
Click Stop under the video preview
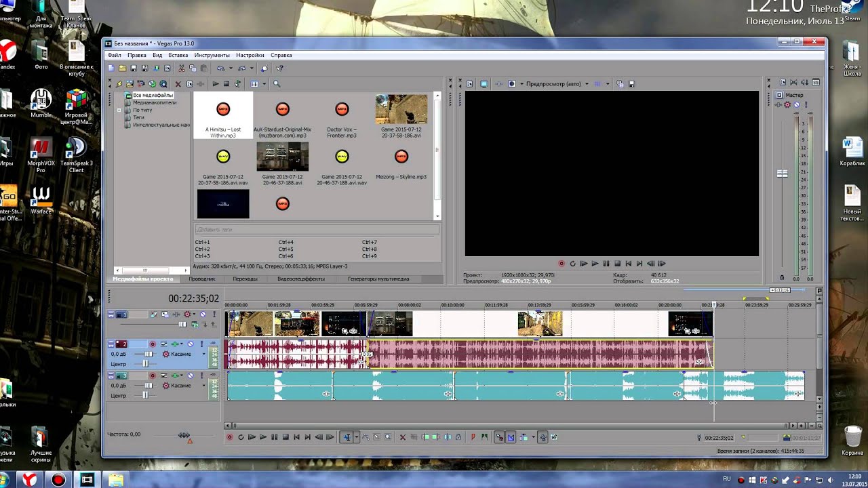(617, 264)
